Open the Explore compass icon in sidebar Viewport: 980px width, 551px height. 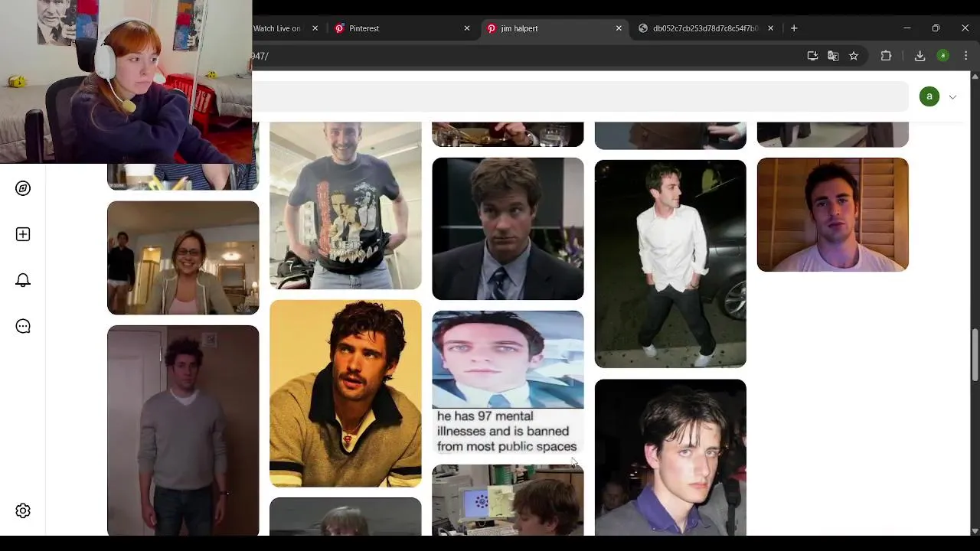coord(23,188)
